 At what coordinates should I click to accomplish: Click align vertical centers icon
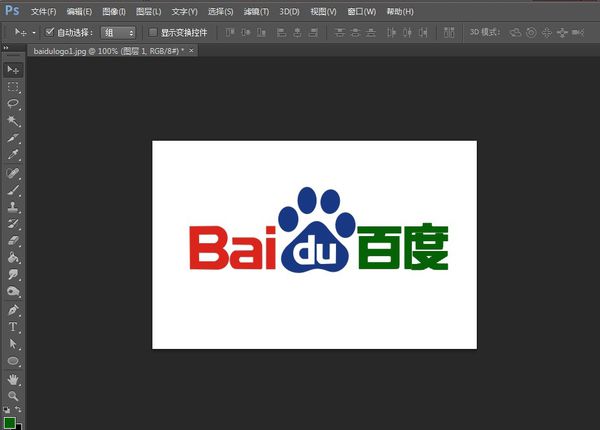pyautogui.click(x=246, y=33)
